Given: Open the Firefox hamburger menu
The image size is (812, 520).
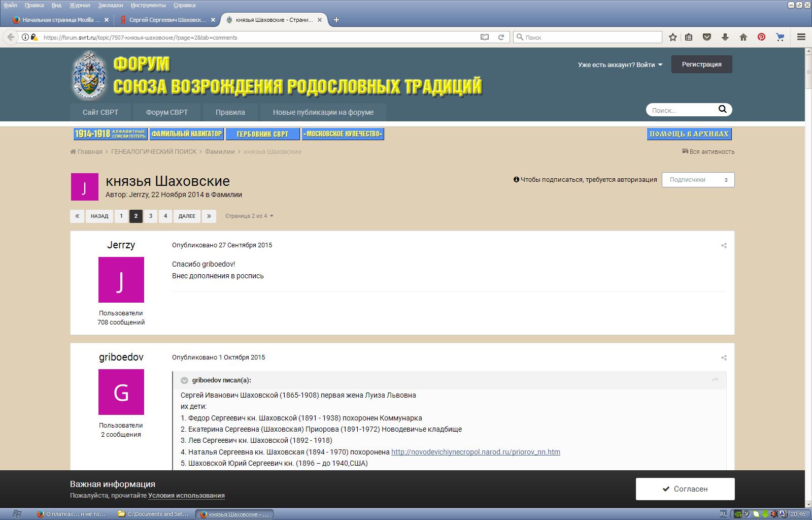Looking at the screenshot, I should [801, 37].
